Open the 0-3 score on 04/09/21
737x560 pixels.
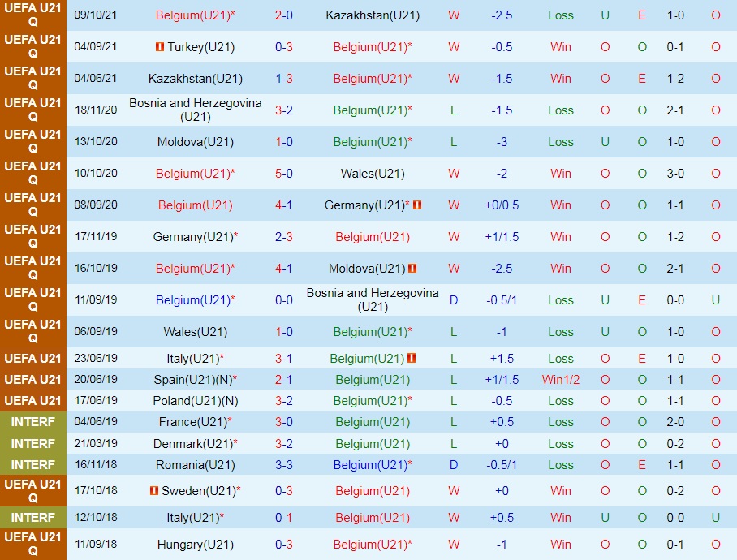pos(284,47)
